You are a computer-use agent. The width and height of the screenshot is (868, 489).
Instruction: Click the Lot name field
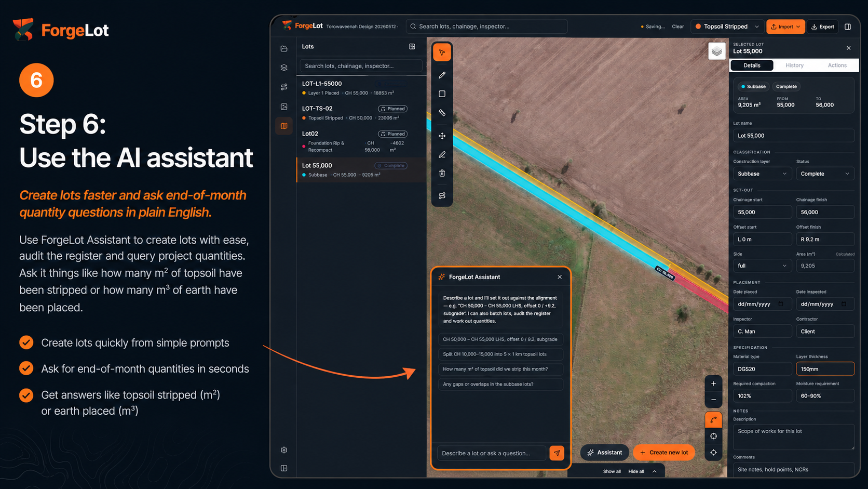[793, 136]
